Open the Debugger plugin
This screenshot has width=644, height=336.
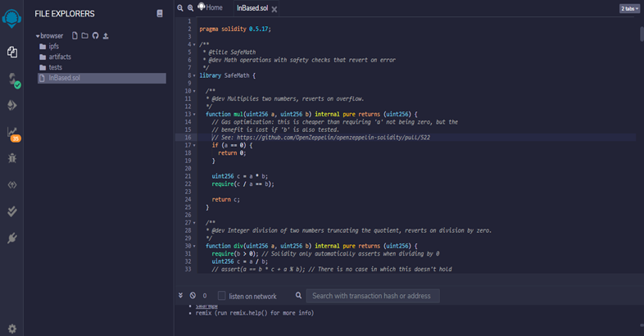pos(12,158)
